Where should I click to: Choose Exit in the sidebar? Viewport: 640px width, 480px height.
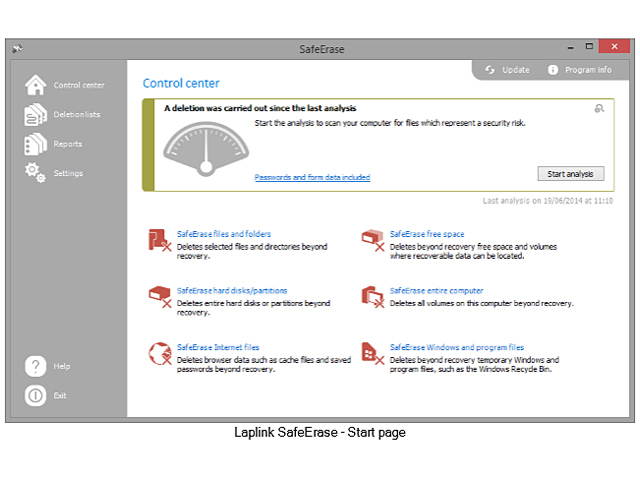(x=60, y=396)
